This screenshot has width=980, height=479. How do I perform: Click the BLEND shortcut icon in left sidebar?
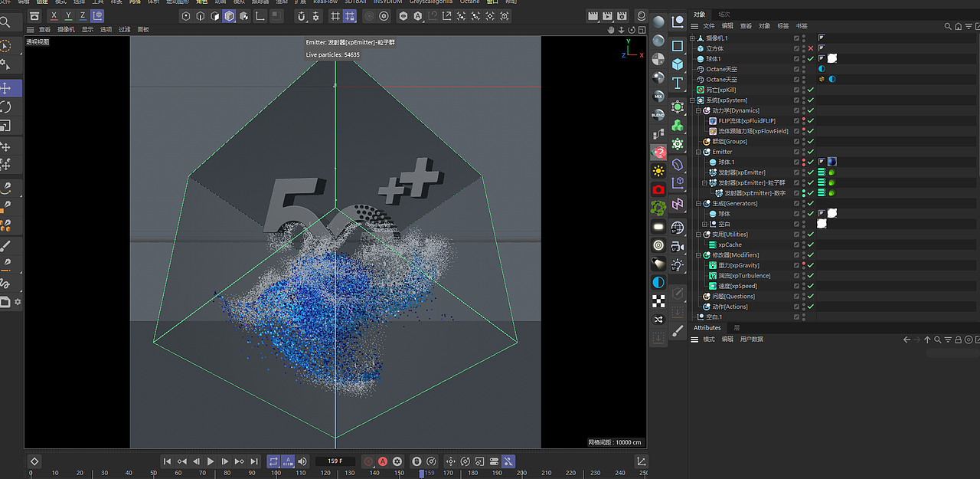coord(658,115)
